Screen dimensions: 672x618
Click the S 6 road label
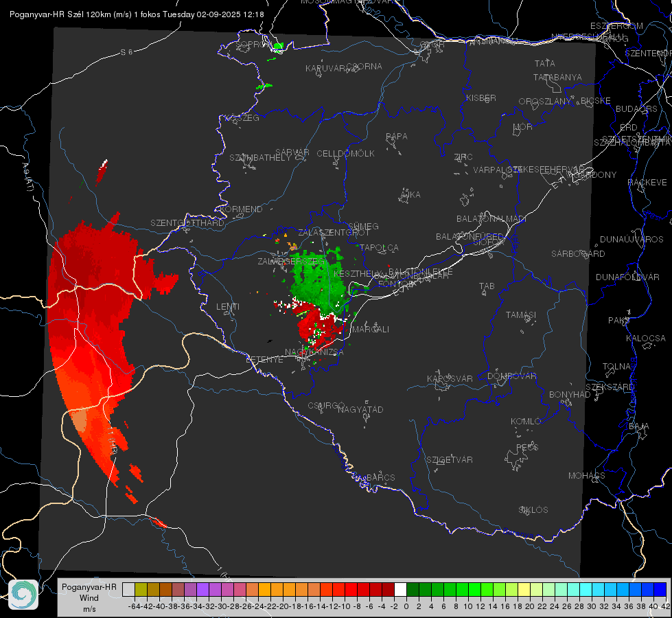tap(127, 52)
